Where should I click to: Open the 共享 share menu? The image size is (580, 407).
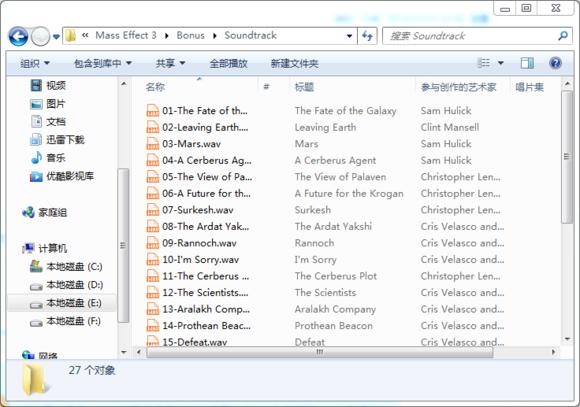click(x=170, y=64)
